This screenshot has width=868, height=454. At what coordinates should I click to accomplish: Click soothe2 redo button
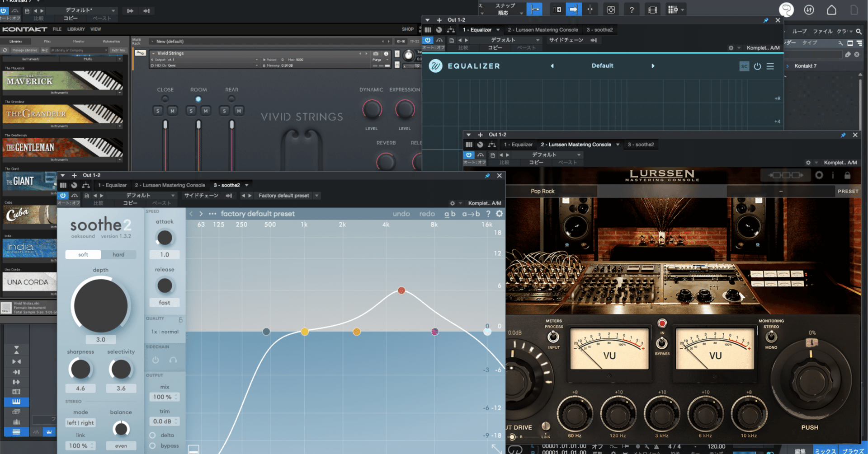point(427,214)
